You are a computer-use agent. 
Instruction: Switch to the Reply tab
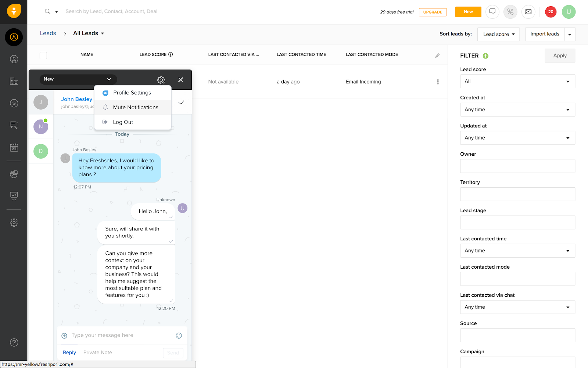pyautogui.click(x=69, y=353)
